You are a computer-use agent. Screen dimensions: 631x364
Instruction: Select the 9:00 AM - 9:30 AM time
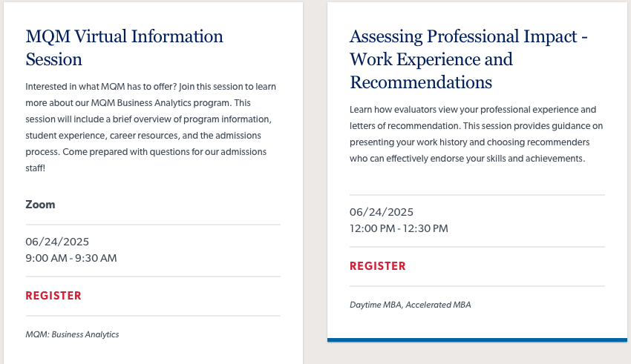(71, 258)
